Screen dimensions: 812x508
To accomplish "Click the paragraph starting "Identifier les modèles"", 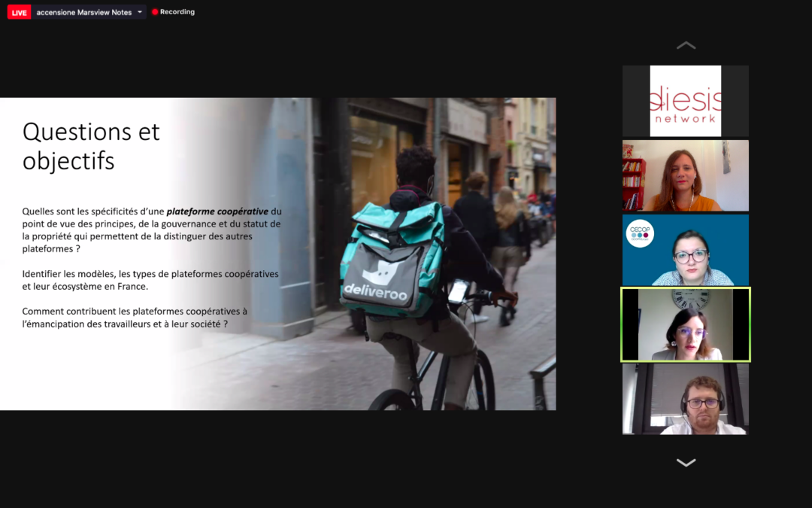I will coord(150,280).
